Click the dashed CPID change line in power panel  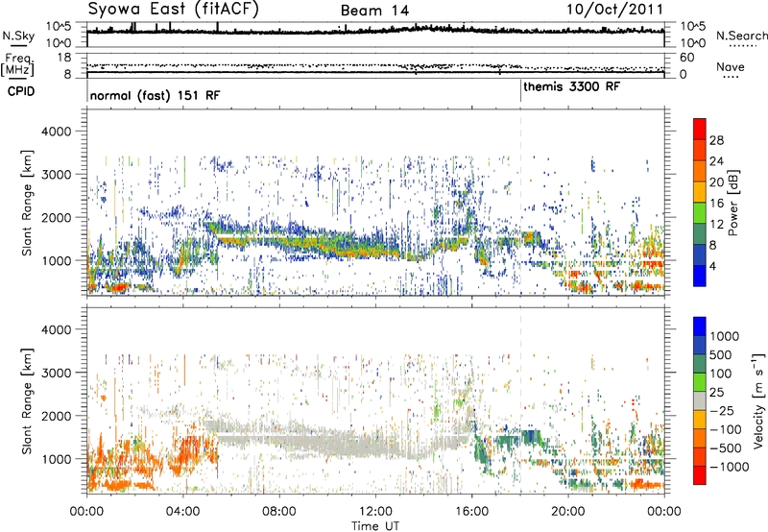(520, 203)
